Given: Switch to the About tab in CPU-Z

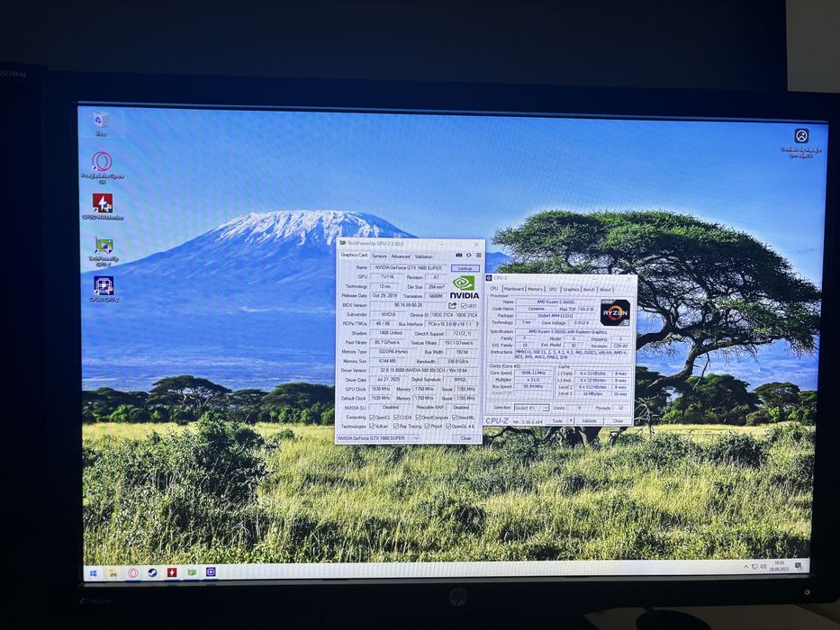Looking at the screenshot, I should [x=605, y=289].
